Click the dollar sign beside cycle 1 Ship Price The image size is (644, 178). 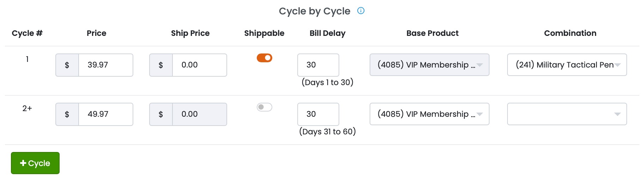point(161,65)
